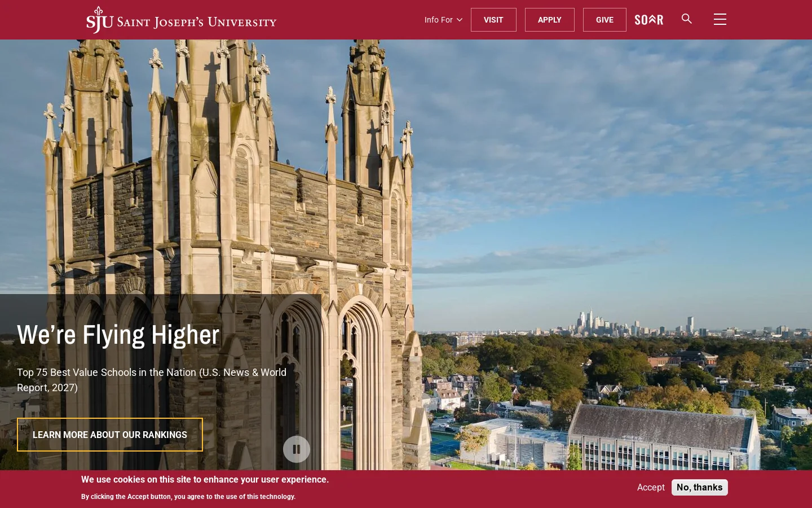The height and width of the screenshot is (508, 812).
Task: Pause the hero background video
Action: tap(297, 449)
